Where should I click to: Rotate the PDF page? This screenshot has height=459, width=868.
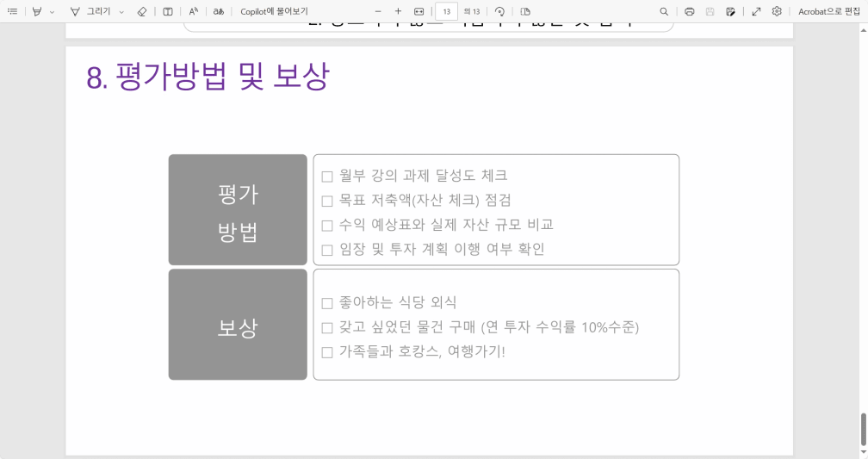pos(499,11)
